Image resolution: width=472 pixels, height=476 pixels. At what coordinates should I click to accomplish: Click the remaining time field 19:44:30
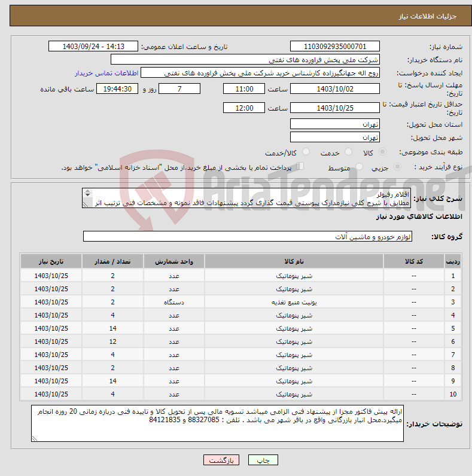coord(117,89)
